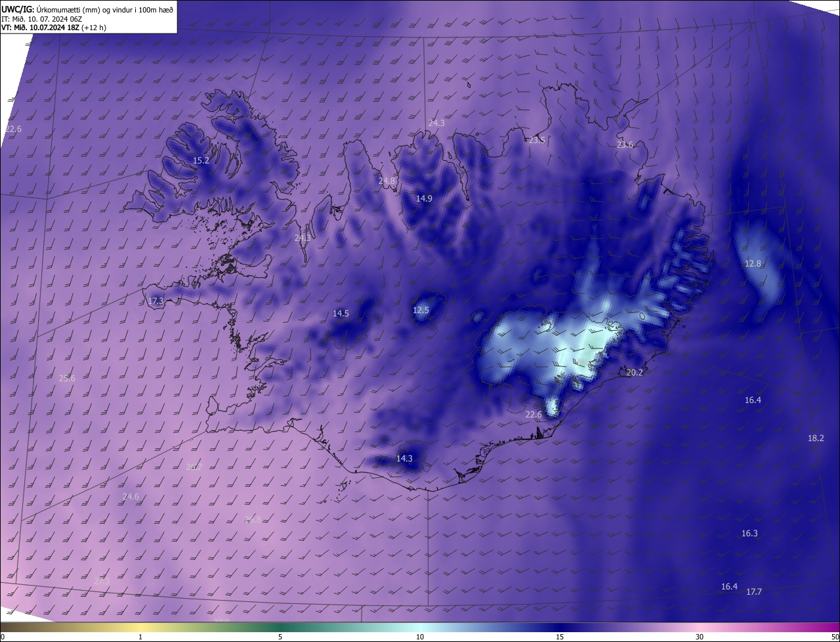Click the color scale tick label 15
This screenshot has height=642, width=840.
pos(560,637)
